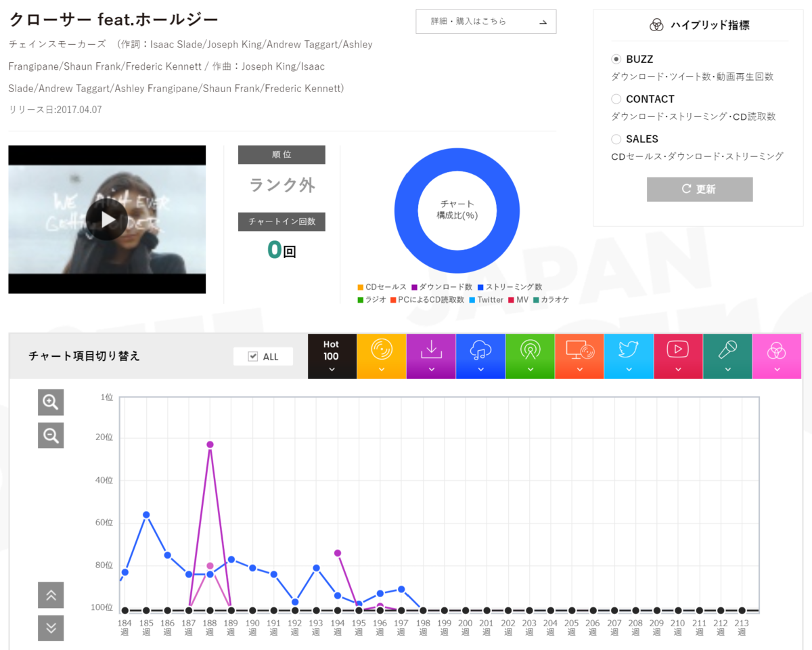812x650 pixels.
Task: Click the artist name チェインスモーカーズ
Action: tap(58, 44)
